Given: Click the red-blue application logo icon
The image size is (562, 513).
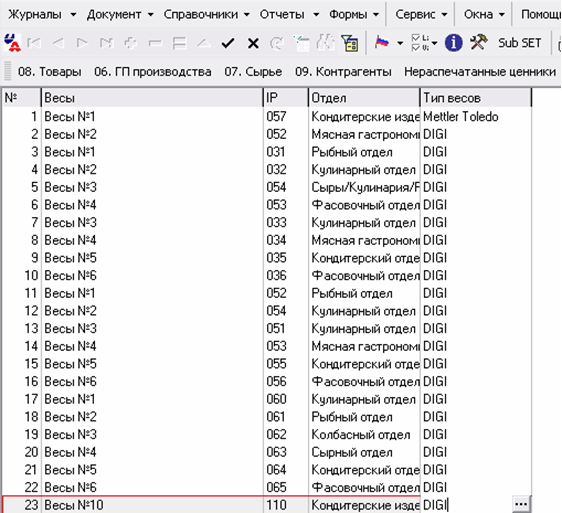Looking at the screenshot, I should click(x=12, y=43).
